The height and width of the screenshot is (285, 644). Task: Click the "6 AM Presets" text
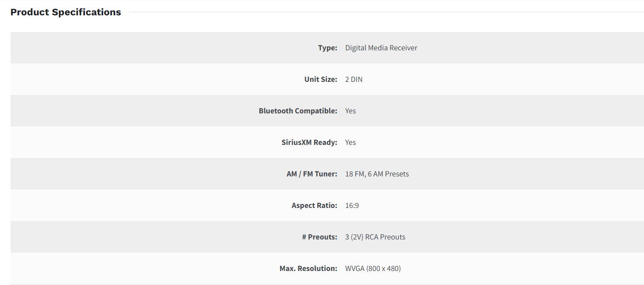tap(388, 174)
